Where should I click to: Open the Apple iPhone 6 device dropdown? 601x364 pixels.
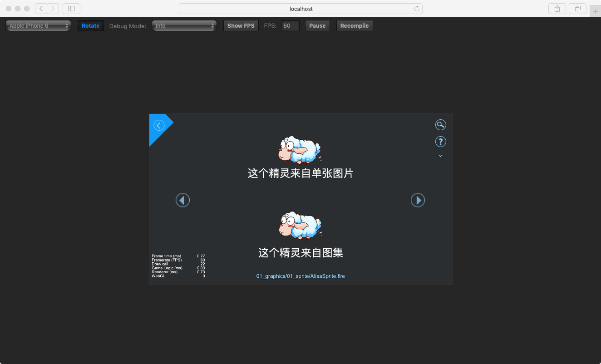point(39,26)
